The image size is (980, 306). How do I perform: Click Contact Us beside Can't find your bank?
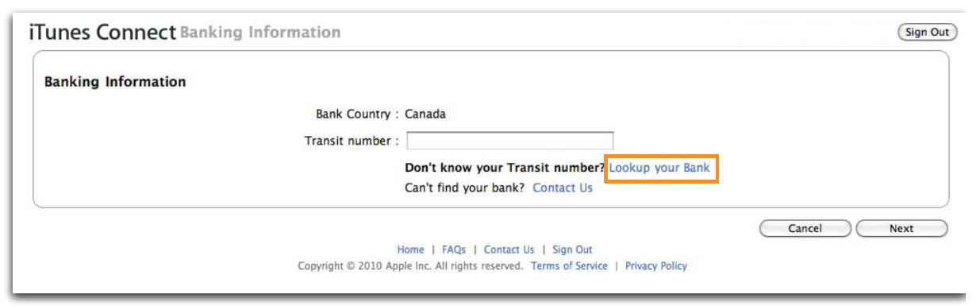(x=563, y=188)
